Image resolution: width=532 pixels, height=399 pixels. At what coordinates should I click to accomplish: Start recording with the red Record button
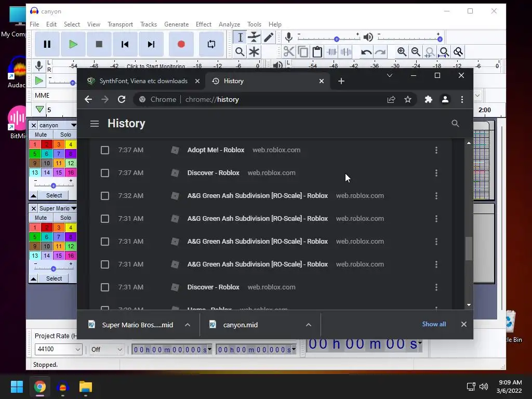point(181,44)
